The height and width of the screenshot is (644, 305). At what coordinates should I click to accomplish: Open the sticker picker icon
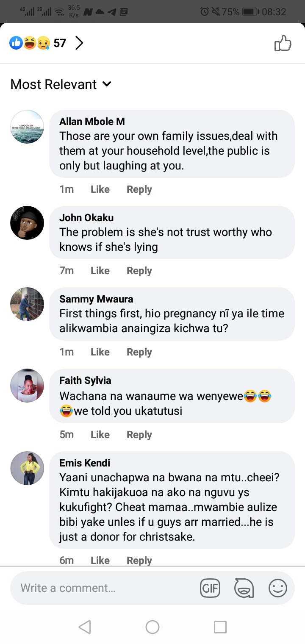tap(244, 588)
